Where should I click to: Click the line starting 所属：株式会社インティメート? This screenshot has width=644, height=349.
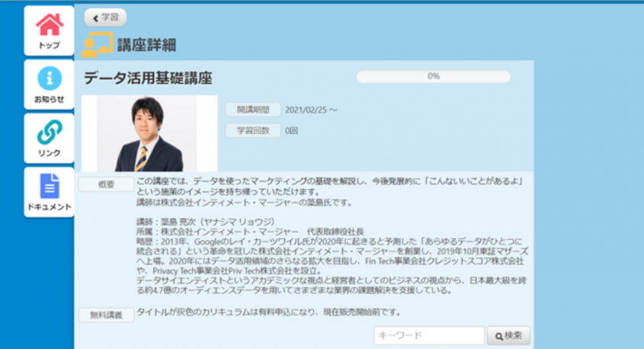click(x=250, y=232)
